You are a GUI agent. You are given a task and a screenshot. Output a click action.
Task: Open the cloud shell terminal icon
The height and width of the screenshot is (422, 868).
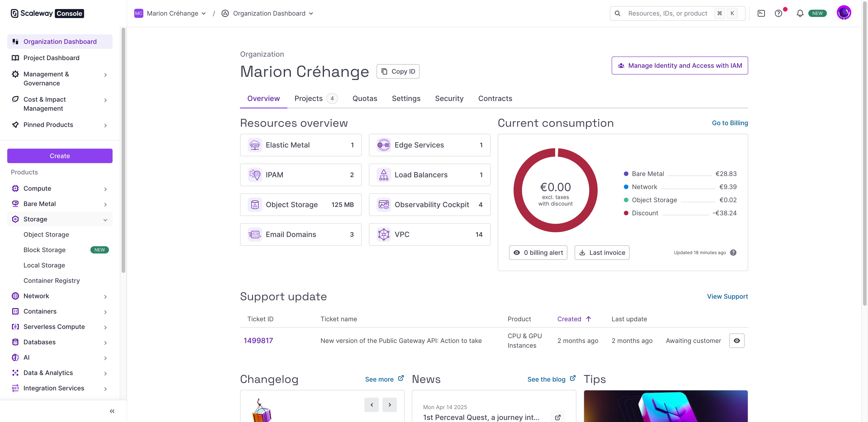point(761,14)
